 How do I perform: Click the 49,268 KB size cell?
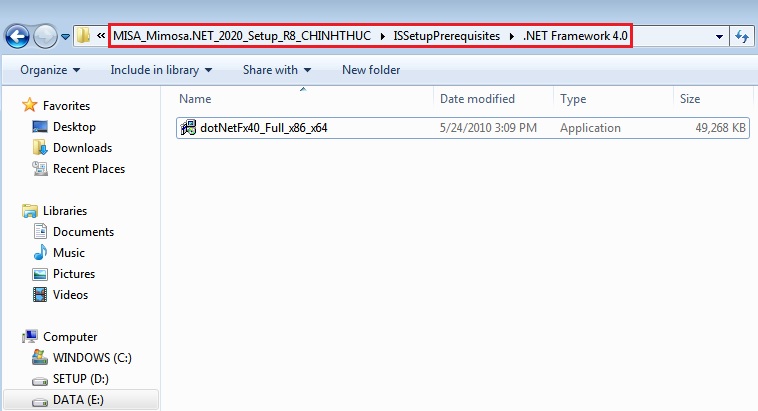[x=720, y=128]
